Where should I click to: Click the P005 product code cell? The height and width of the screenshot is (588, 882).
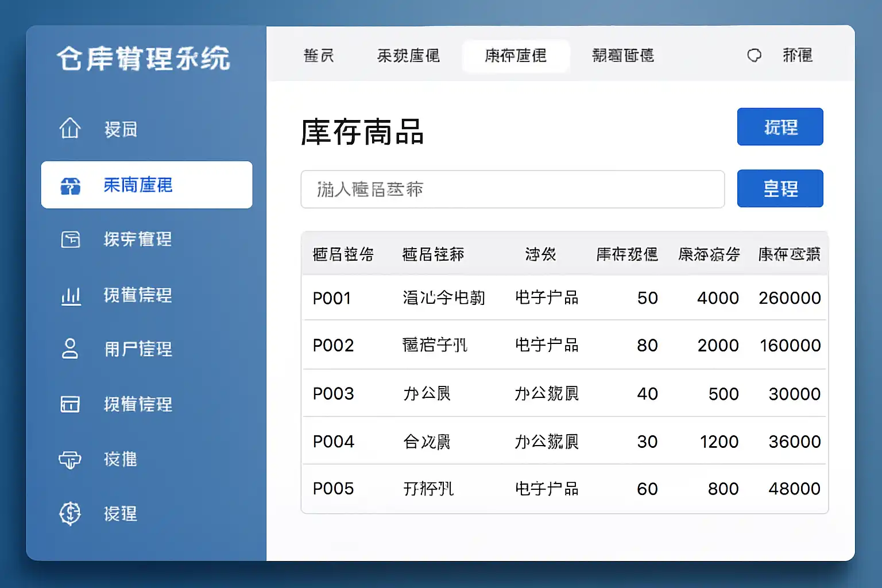click(333, 489)
